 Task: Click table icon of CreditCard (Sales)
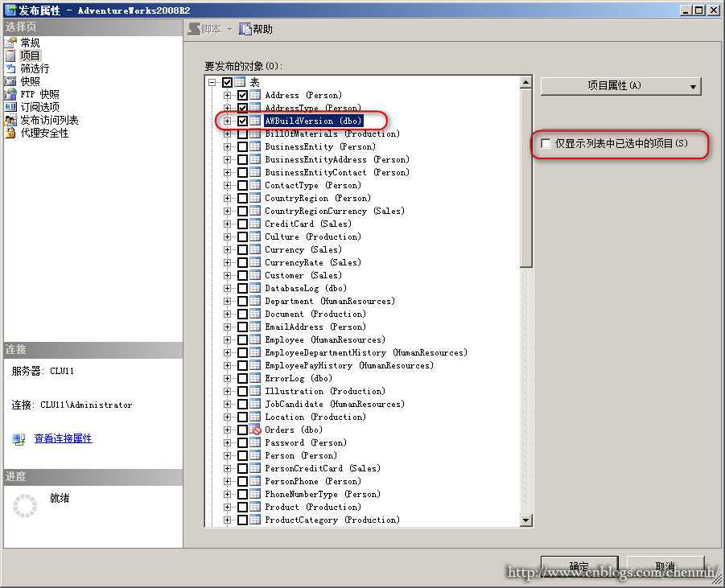(255, 224)
